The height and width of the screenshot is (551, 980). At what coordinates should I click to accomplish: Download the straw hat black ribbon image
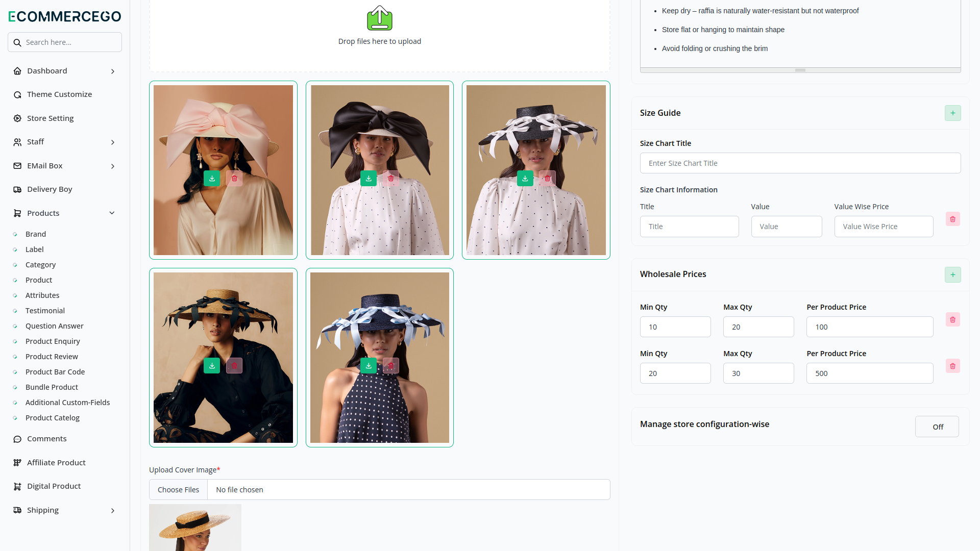coord(212,366)
